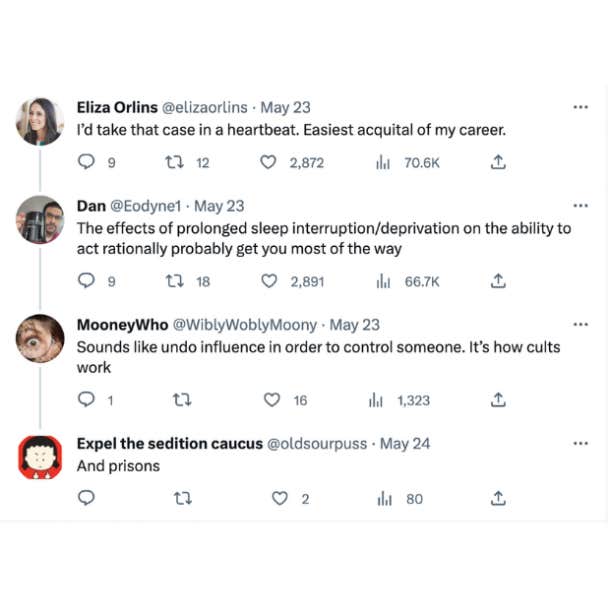The height and width of the screenshot is (610, 610).
Task: Open more options on MooneyWho's tweet
Action: click(580, 324)
